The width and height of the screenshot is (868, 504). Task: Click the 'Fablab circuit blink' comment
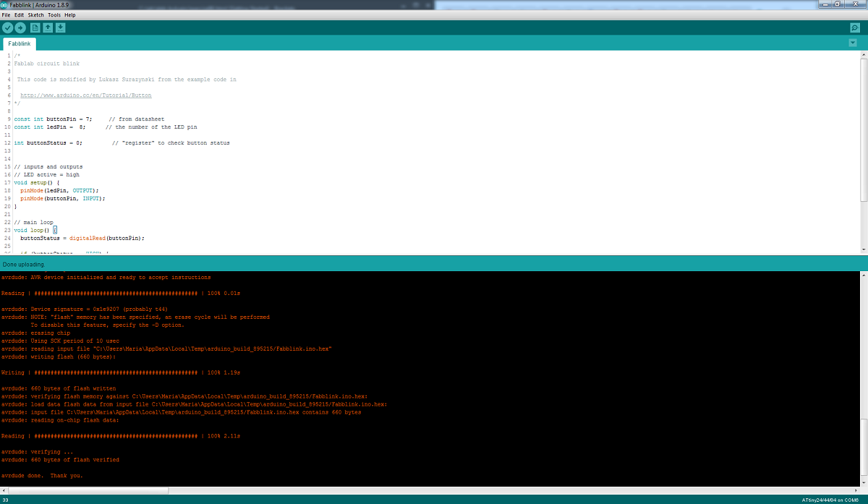pyautogui.click(x=46, y=64)
